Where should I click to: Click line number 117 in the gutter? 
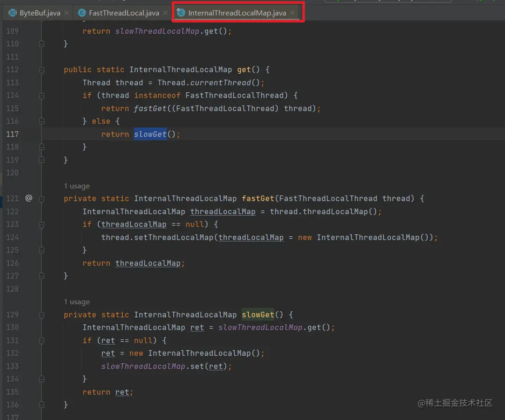click(x=12, y=134)
